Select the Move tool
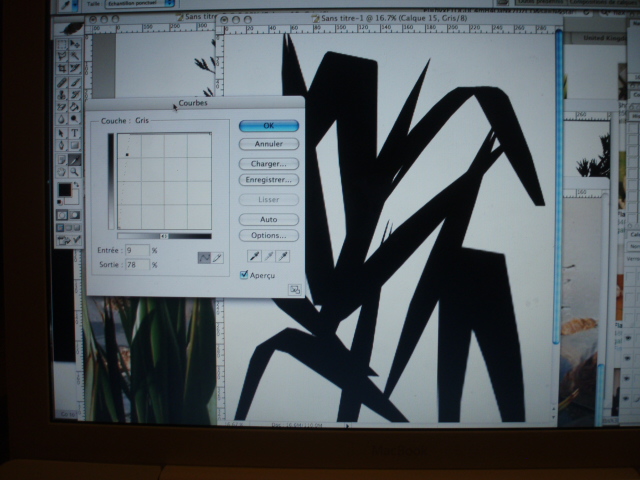Image resolution: width=640 pixels, height=480 pixels. [75, 44]
